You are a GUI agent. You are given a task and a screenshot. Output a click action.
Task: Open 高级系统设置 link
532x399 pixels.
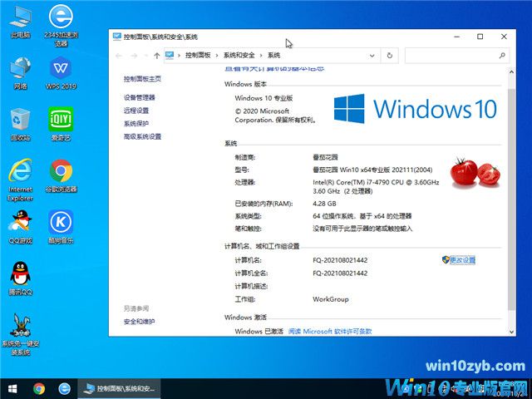pyautogui.click(x=142, y=136)
